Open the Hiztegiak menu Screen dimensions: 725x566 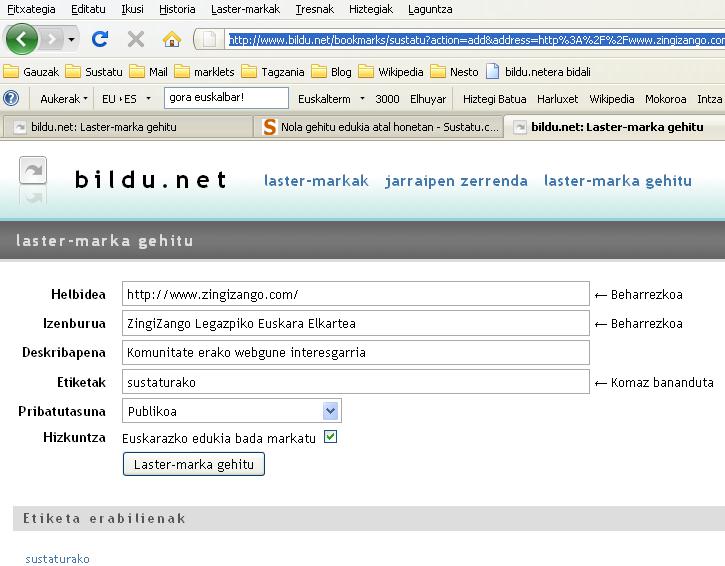pyautogui.click(x=371, y=9)
